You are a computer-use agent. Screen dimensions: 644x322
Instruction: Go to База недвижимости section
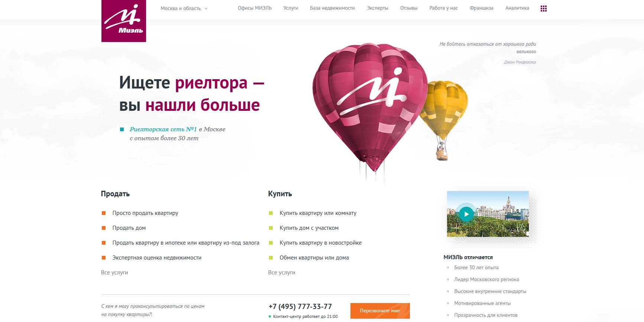tap(332, 8)
